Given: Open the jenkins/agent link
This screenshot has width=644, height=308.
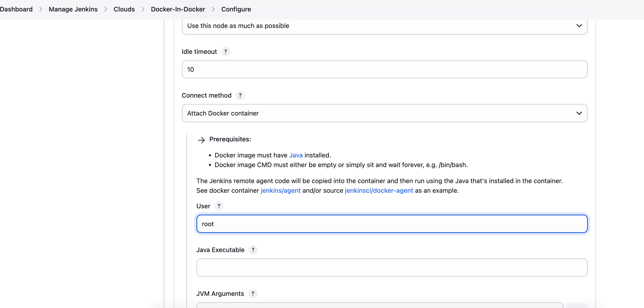Looking at the screenshot, I should tap(281, 191).
